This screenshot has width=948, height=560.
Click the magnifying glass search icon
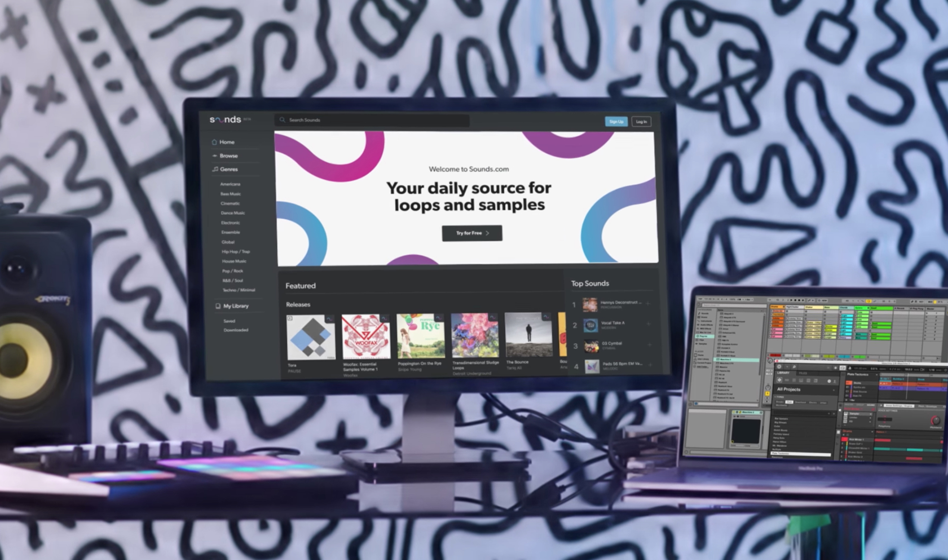(283, 120)
